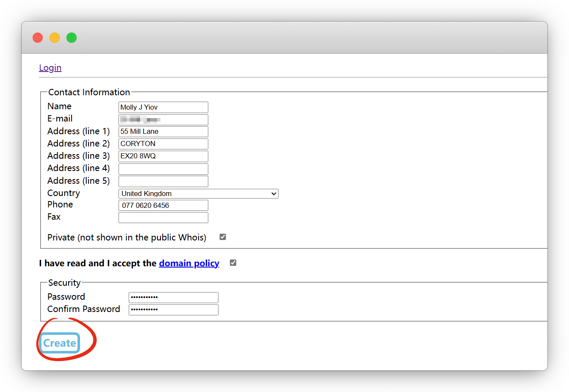Toggle the Private Whois checkbox
The height and width of the screenshot is (392, 569).
point(223,237)
